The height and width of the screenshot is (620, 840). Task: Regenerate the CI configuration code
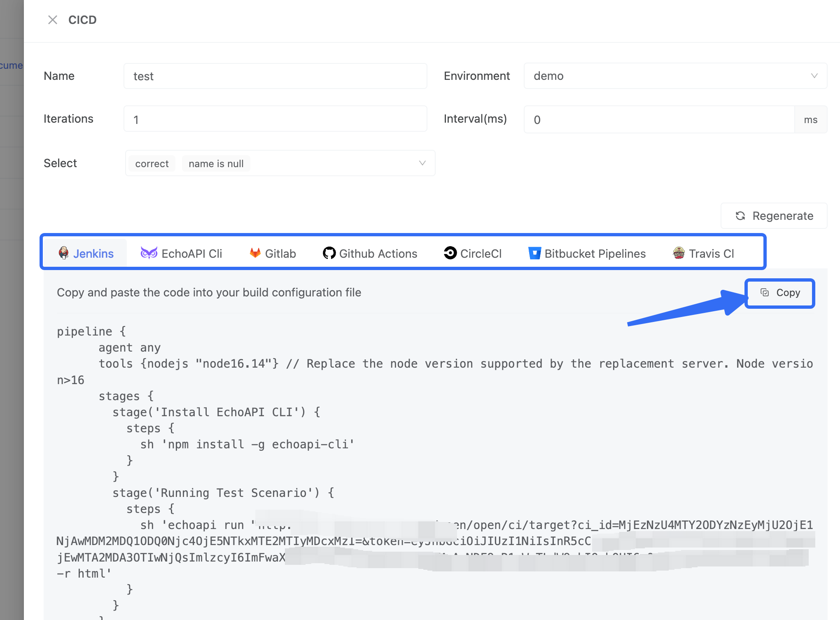tap(774, 216)
